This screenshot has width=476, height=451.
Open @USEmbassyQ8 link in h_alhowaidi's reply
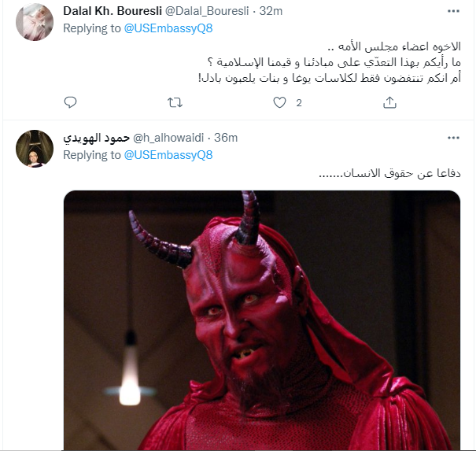[x=168, y=155]
